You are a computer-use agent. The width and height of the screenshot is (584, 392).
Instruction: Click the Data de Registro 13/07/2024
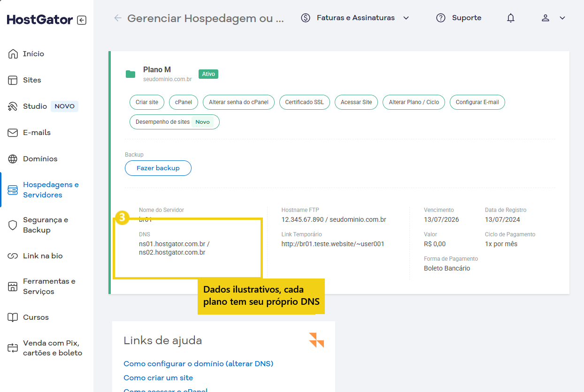tap(502, 219)
